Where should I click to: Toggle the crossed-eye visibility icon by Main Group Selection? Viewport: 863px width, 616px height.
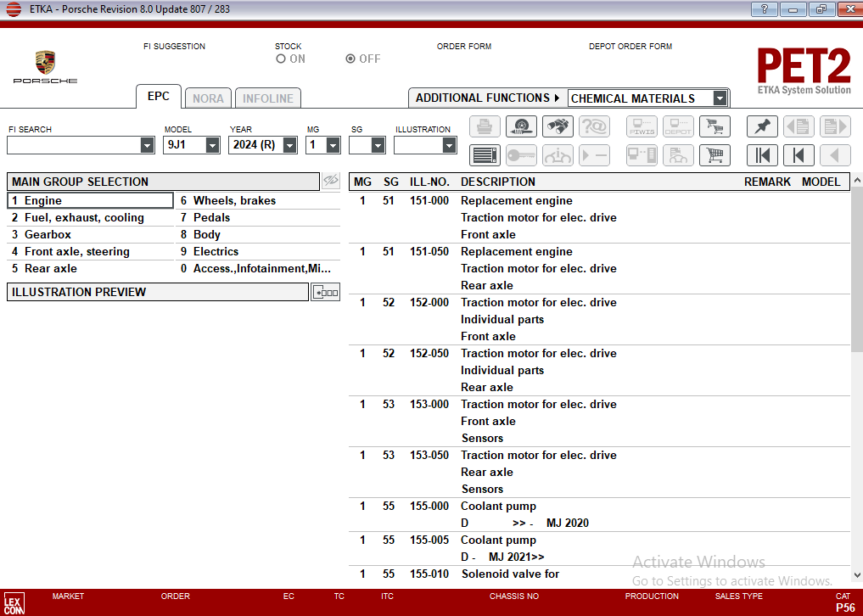coord(331,181)
